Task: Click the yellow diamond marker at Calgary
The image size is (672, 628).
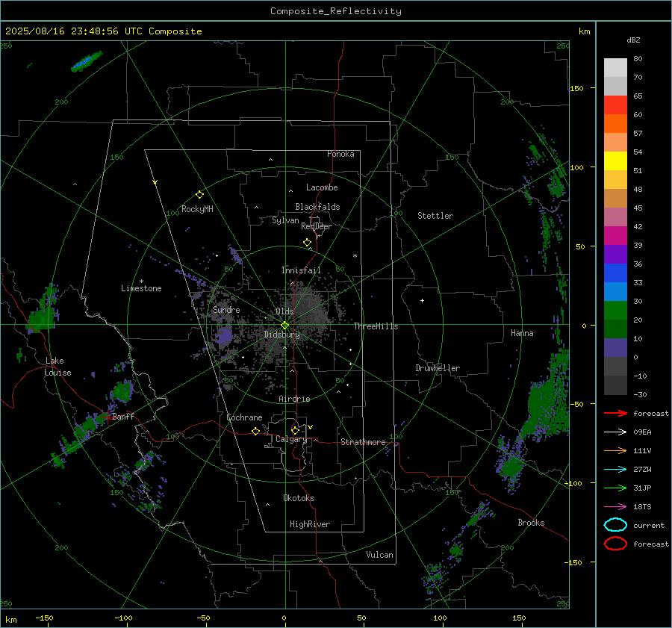Action: [x=295, y=430]
